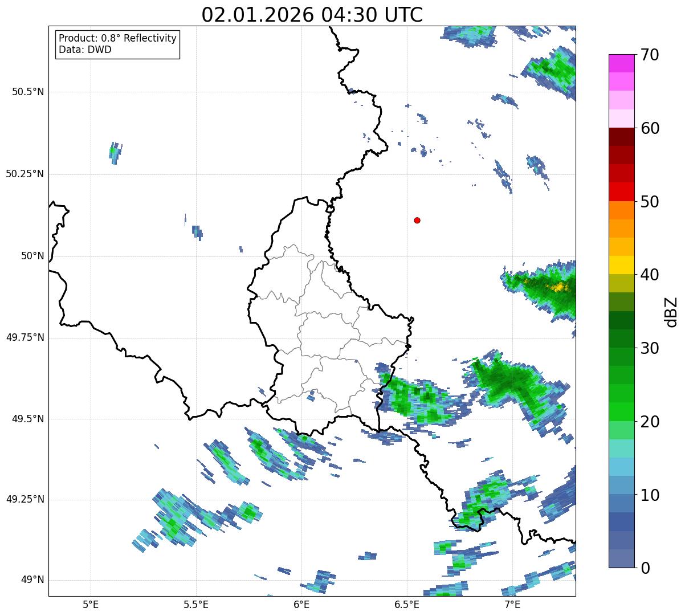This screenshot has width=685, height=616.
Task: Click the colorbar 50 tick label
Action: coord(650,202)
